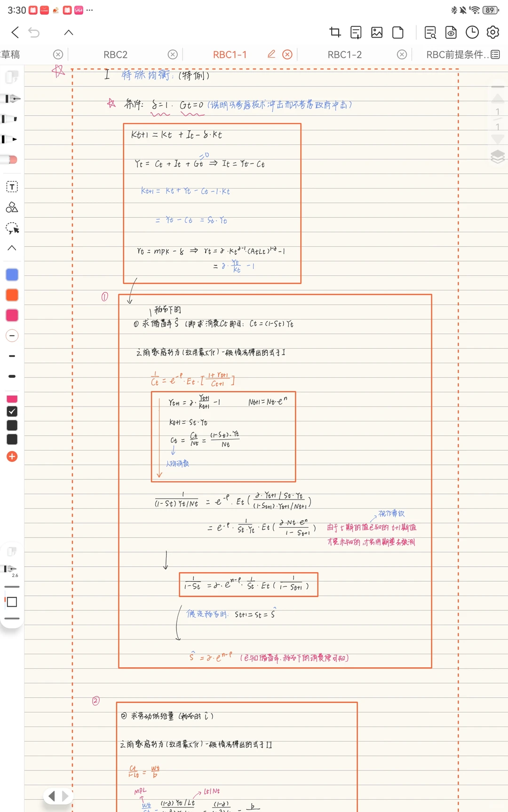Pick the pink color swatch

pos(12,315)
